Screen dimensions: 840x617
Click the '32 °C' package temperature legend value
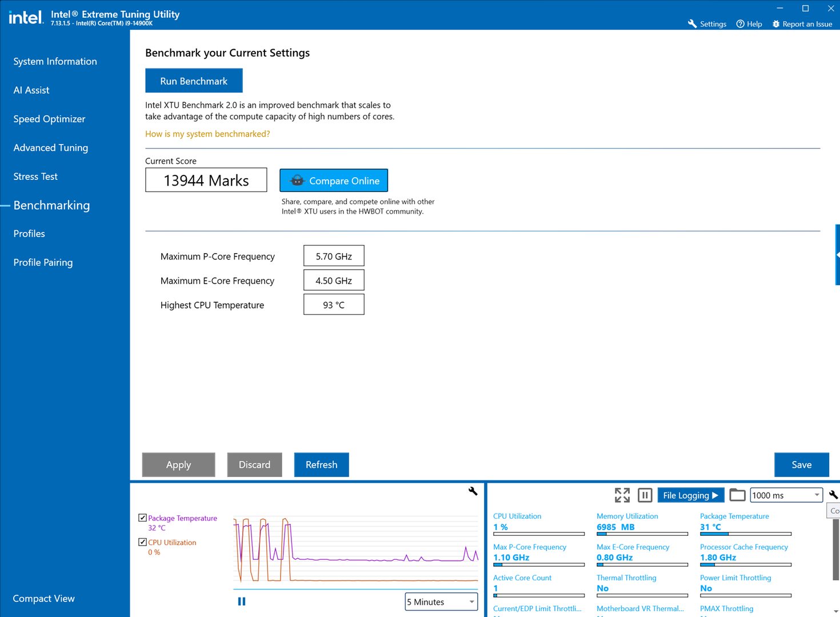[x=157, y=528]
